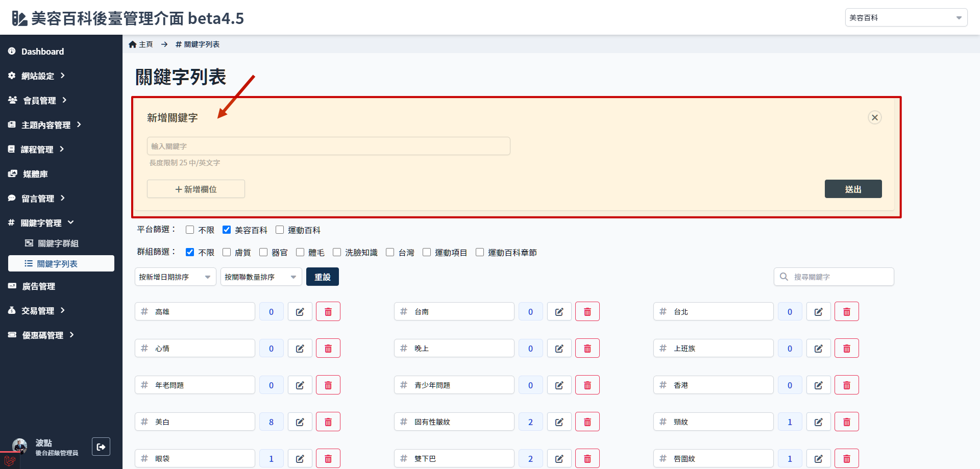Check the 運動項目 group filter
The height and width of the screenshot is (469, 980).
pos(427,252)
